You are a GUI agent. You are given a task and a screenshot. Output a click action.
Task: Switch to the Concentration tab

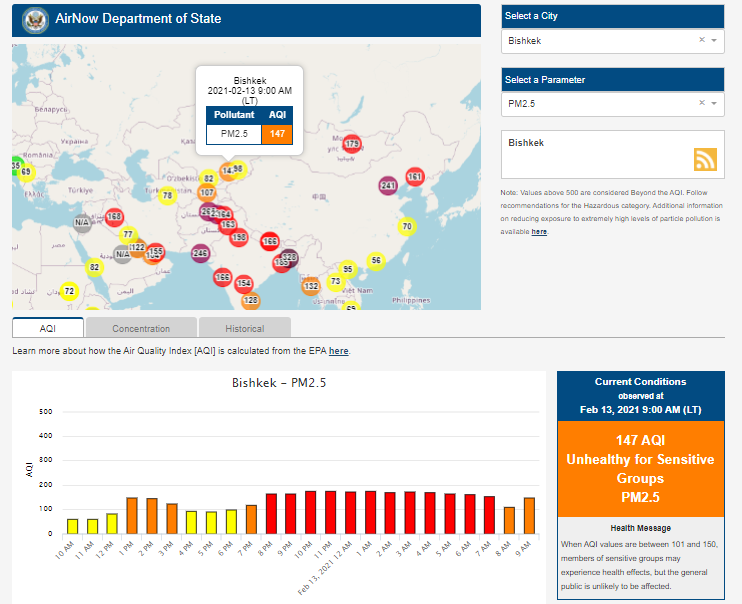point(141,328)
